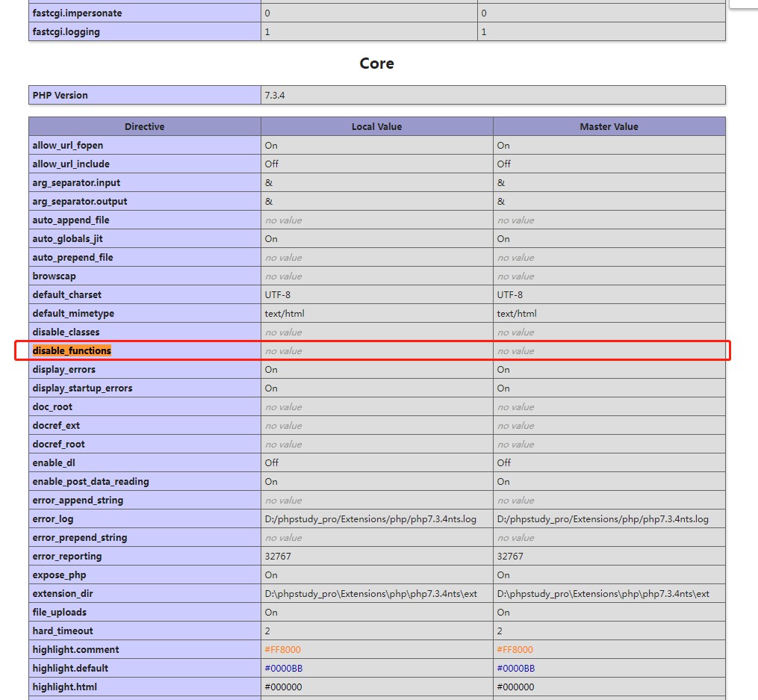Viewport: 758px width, 700px height.
Task: Click the fastcgi.logging directive name
Action: coord(66,31)
